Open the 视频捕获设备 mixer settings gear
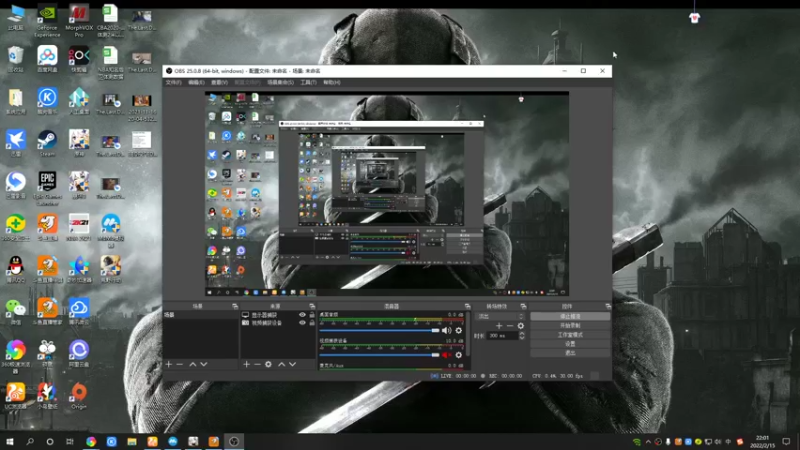Image resolution: width=800 pixels, height=450 pixels. pos(459,355)
